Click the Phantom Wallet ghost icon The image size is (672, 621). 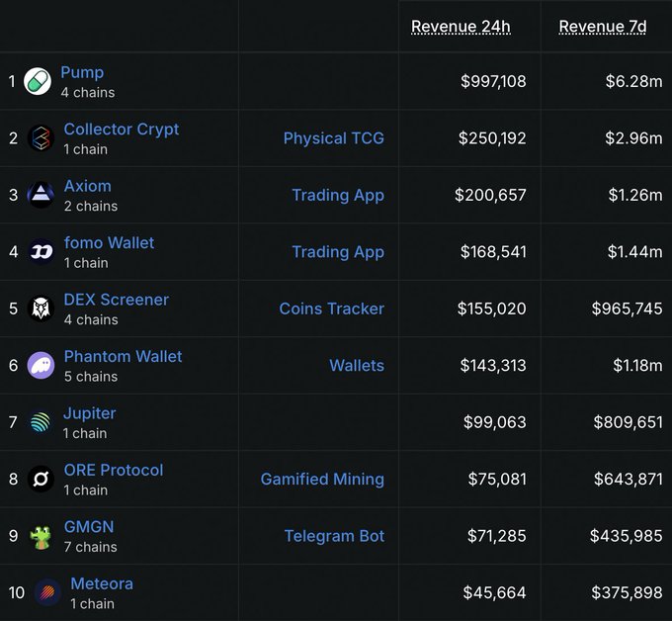[41, 366]
